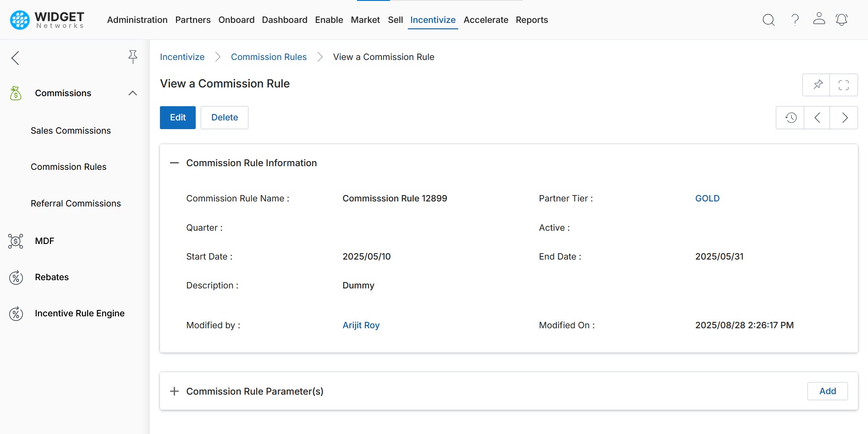Open the notifications bell icon

point(841,20)
